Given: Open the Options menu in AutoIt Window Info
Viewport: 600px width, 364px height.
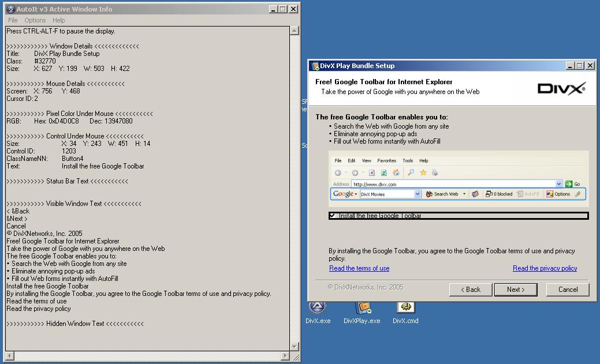Looking at the screenshot, I should click(x=35, y=20).
